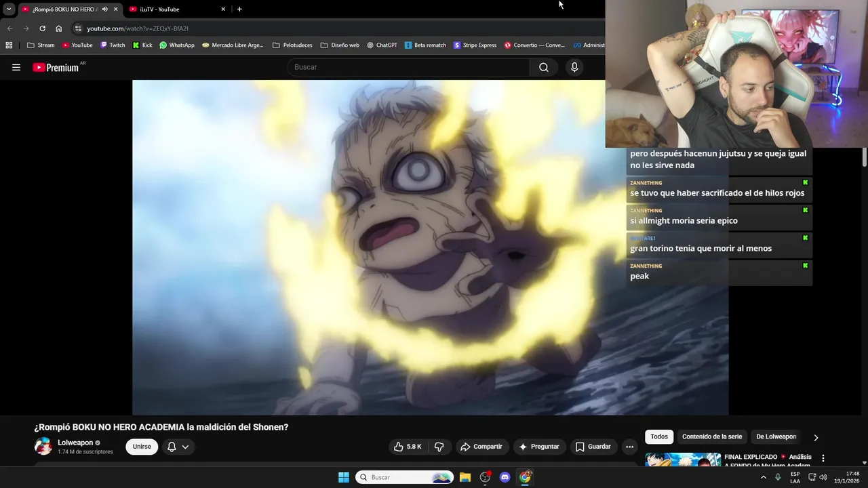Open the ChatGPT bookmark
This screenshot has width=868, height=488.
click(382, 45)
